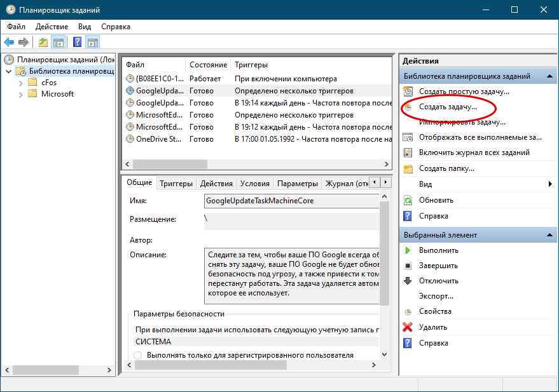Collapse the Библиотека планировщика заданий actions section
The height and width of the screenshot is (392, 559).
[549, 76]
